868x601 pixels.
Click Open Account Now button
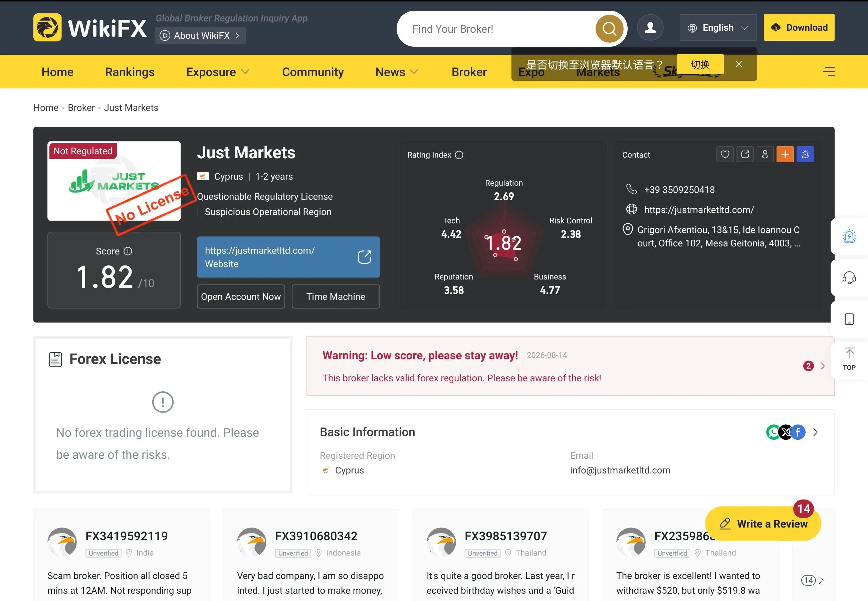241,297
